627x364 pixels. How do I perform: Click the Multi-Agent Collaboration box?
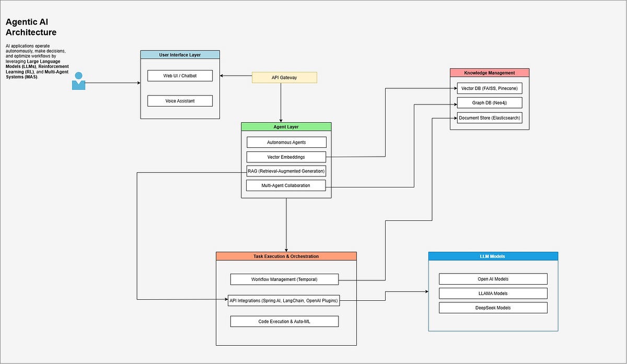click(x=286, y=185)
